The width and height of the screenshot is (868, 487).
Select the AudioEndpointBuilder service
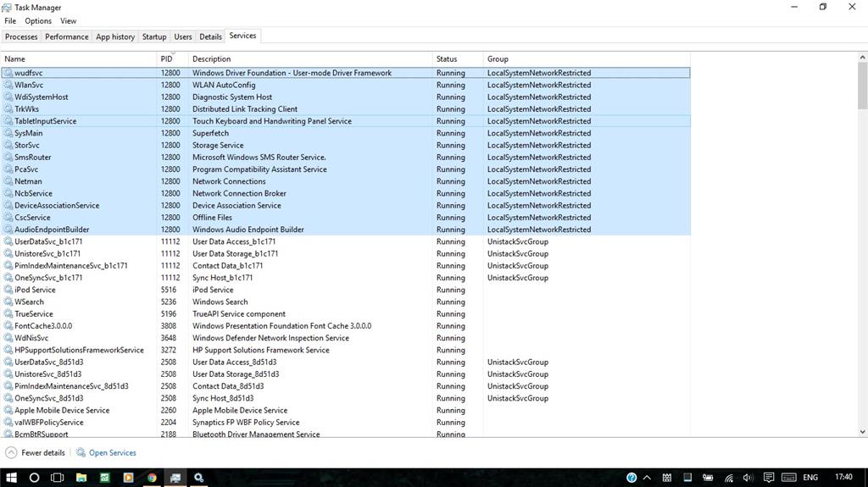(346, 230)
